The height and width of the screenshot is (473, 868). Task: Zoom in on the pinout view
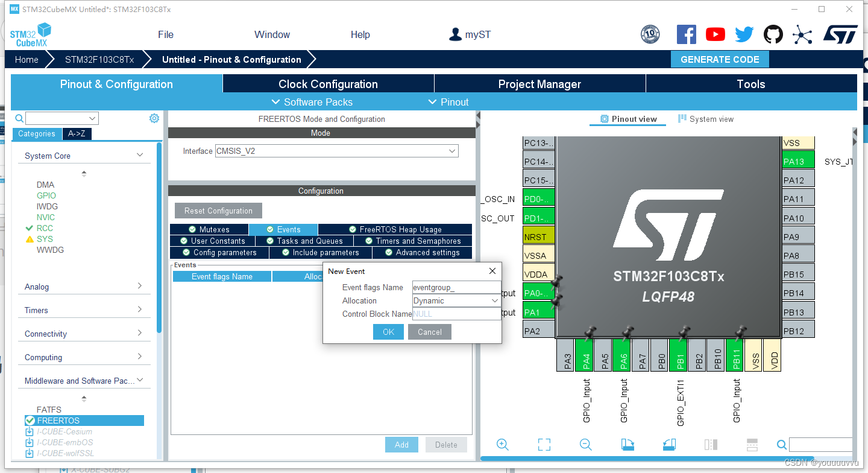pos(503,445)
